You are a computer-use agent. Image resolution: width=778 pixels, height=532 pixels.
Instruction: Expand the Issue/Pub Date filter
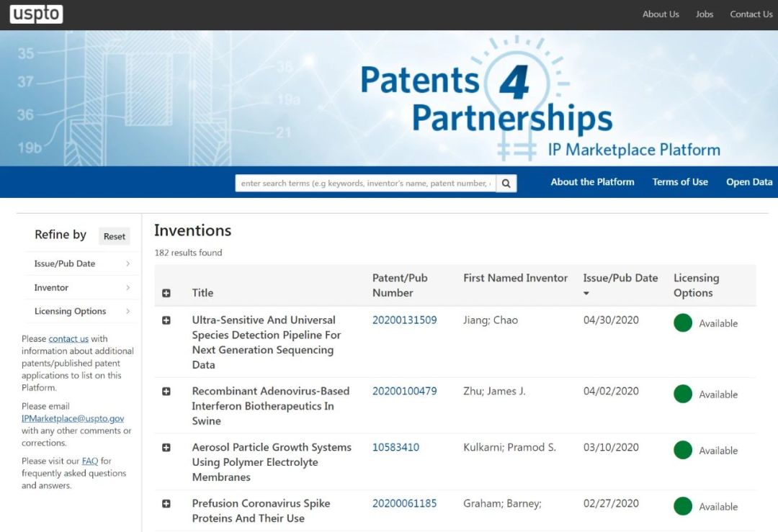tap(82, 263)
